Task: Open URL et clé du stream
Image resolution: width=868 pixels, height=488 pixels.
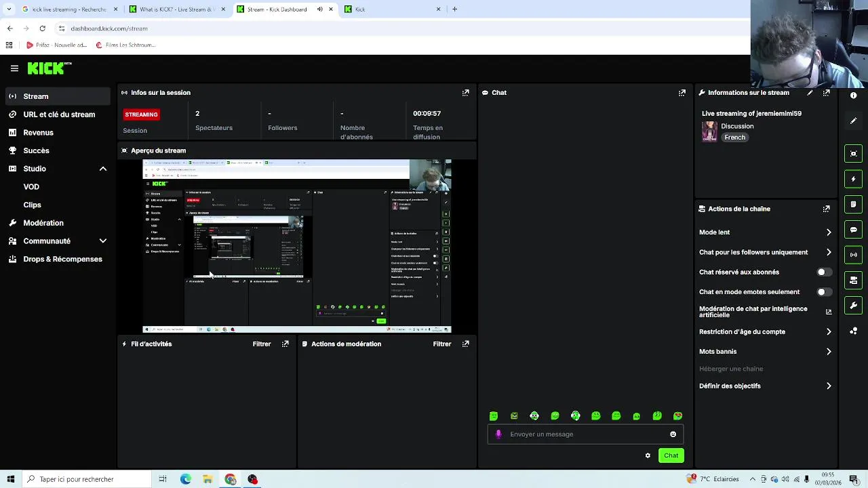Action: pyautogui.click(x=58, y=115)
